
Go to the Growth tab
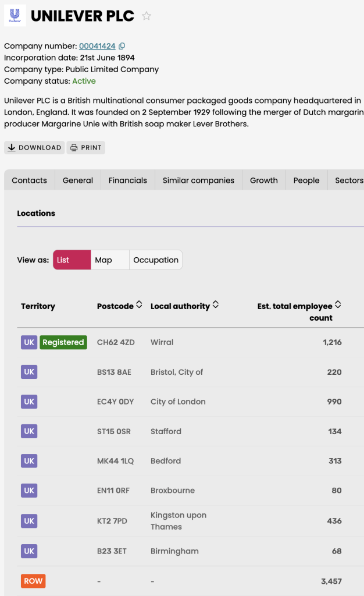click(x=263, y=180)
